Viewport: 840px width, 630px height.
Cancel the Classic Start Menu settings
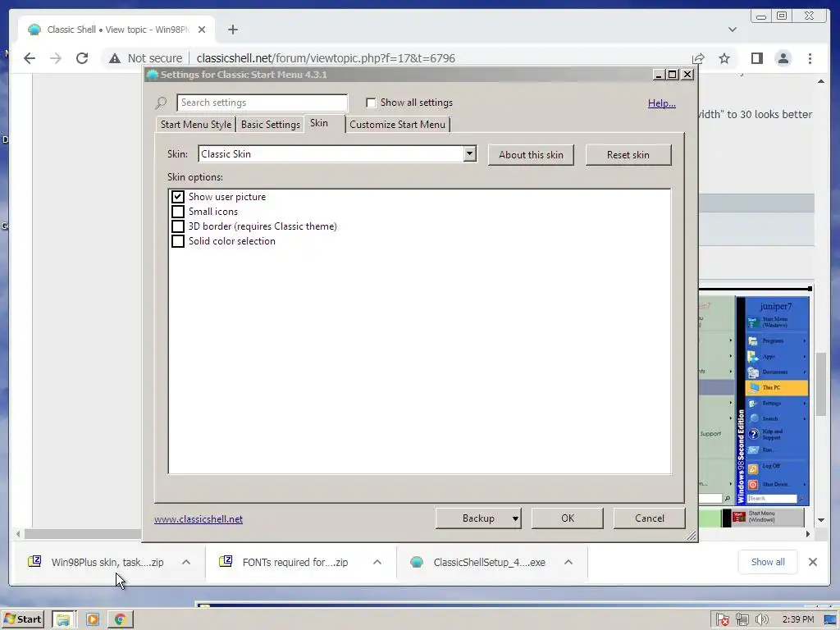pyautogui.click(x=650, y=518)
